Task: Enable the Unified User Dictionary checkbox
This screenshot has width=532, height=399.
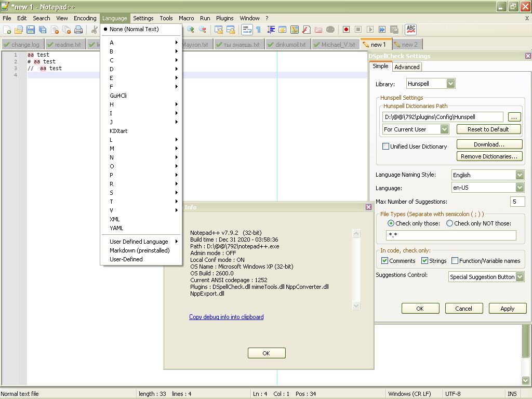Action: 386,146
